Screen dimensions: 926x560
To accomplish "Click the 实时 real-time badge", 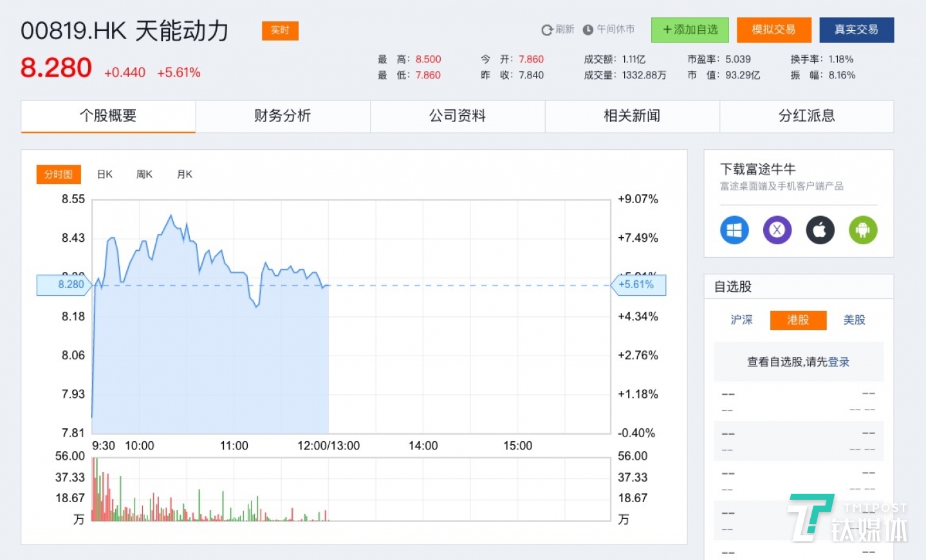I will (280, 30).
